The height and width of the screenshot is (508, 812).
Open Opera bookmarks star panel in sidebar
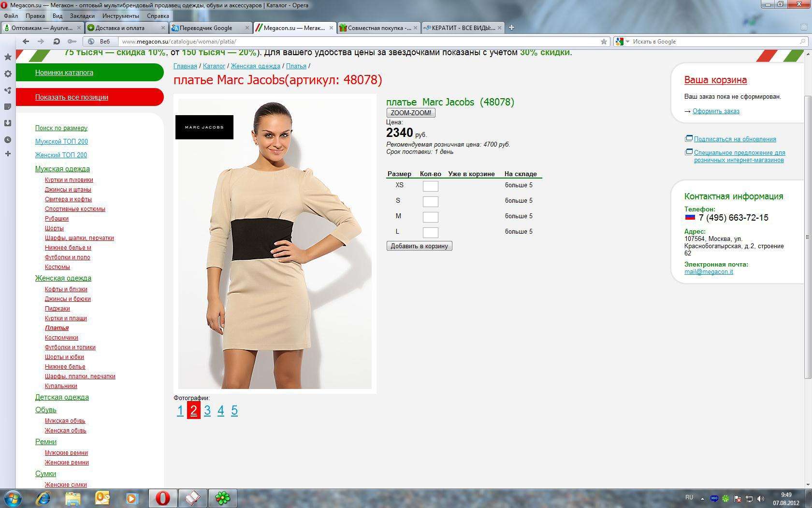tap(8, 57)
